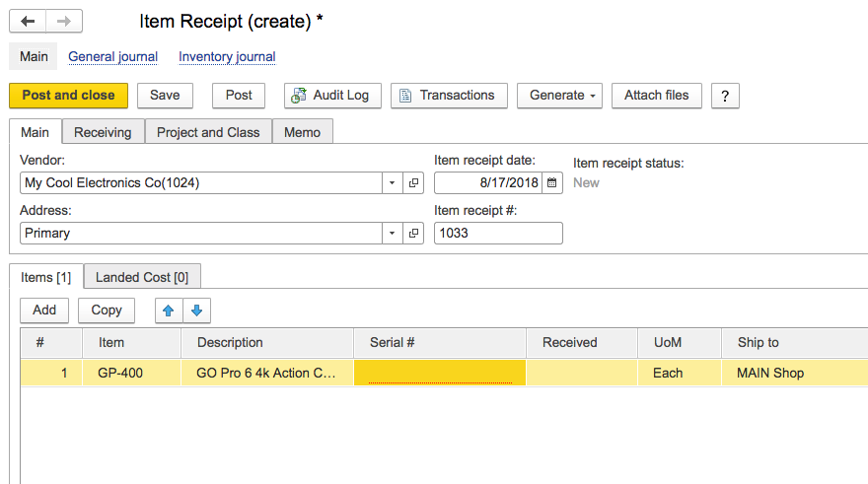Open the Project and Class tab
868x484 pixels.
click(x=208, y=132)
